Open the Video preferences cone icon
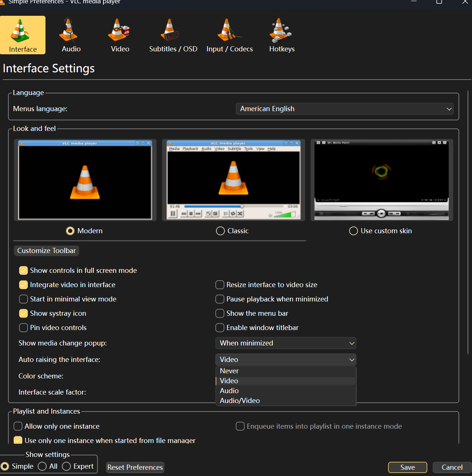 [120, 30]
